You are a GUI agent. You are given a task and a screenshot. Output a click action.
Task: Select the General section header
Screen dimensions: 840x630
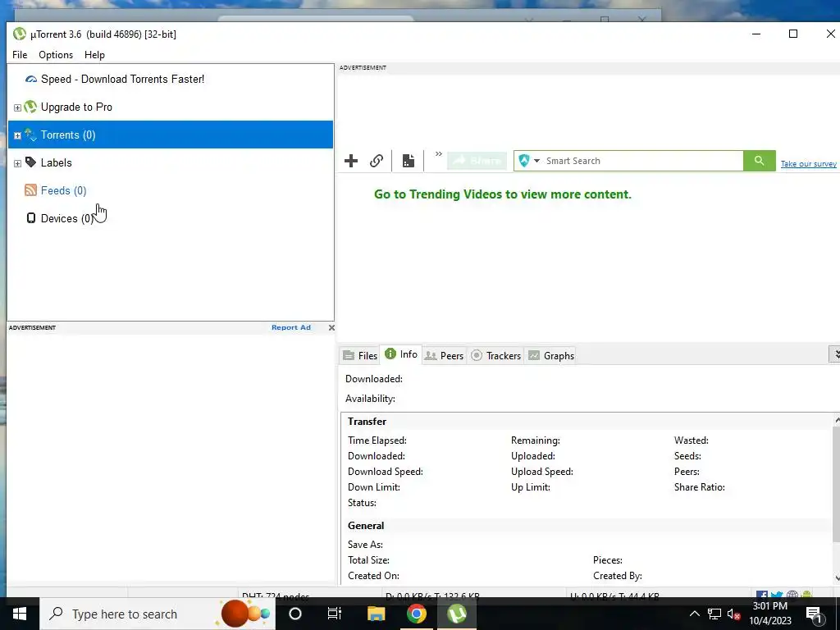click(x=366, y=526)
